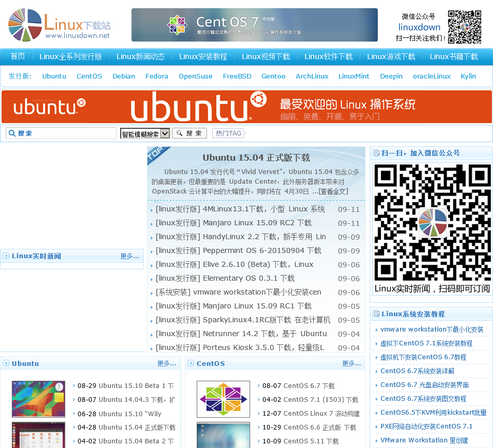Click the magnifier icon in search field
The image size is (493, 448).
pyautogui.click(x=12, y=133)
